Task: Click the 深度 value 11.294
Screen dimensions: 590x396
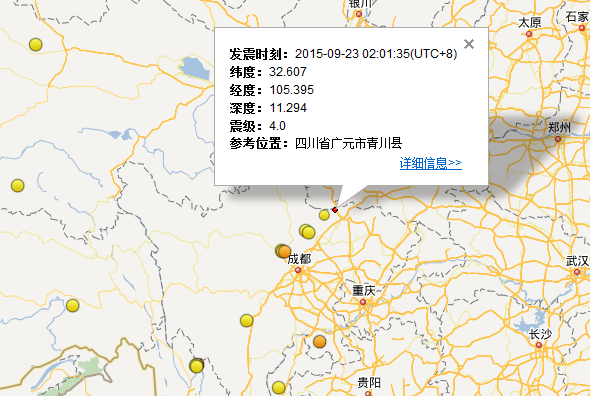Action: click(x=288, y=108)
